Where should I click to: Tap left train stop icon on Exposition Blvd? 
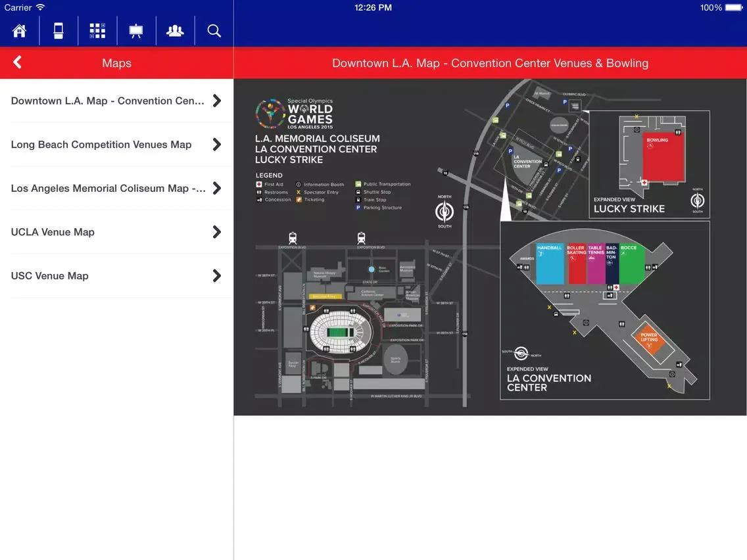coord(293,238)
